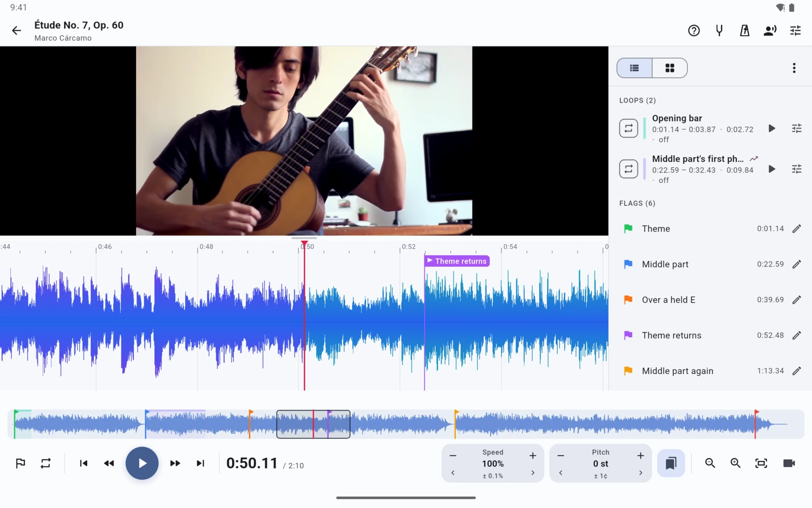812x508 pixels.
Task: Click the Theme returns marker on the waveform
Action: tap(457, 261)
